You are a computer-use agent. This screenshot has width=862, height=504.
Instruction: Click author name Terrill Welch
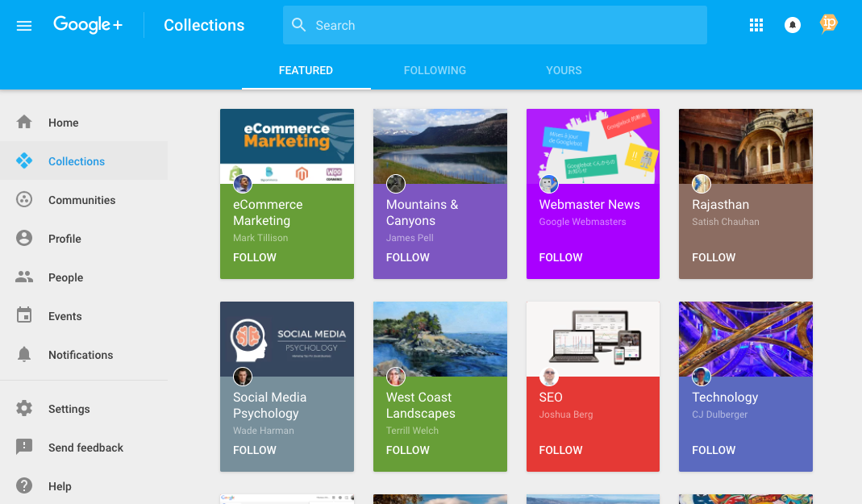412,431
